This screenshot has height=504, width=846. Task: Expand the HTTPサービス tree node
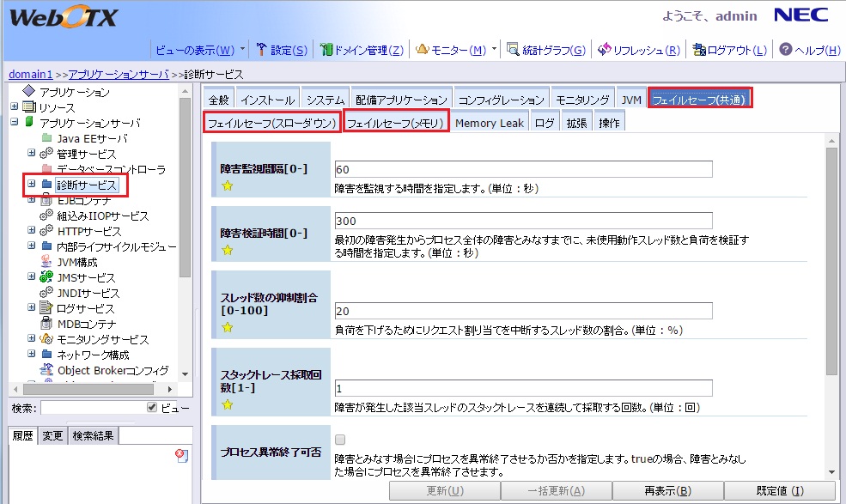click(32, 231)
